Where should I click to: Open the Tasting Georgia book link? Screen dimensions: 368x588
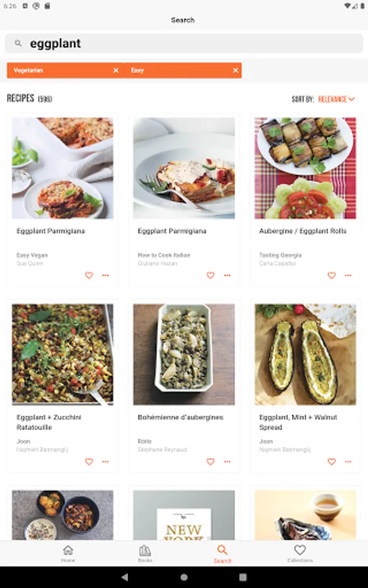[x=280, y=255]
